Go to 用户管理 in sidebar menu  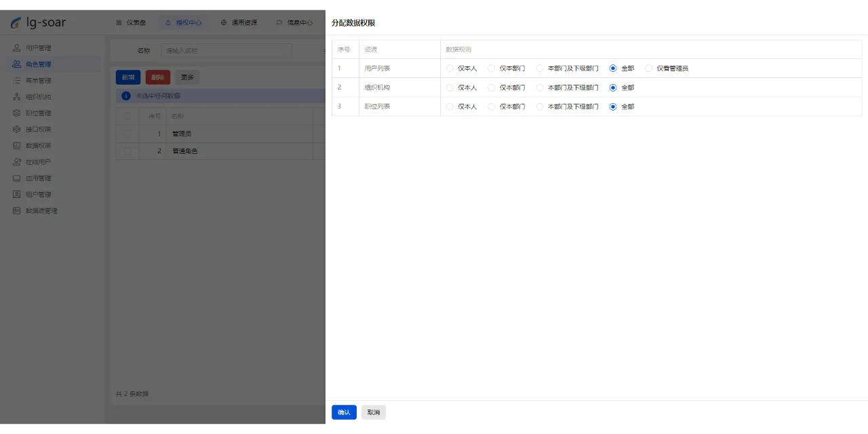coord(53,48)
